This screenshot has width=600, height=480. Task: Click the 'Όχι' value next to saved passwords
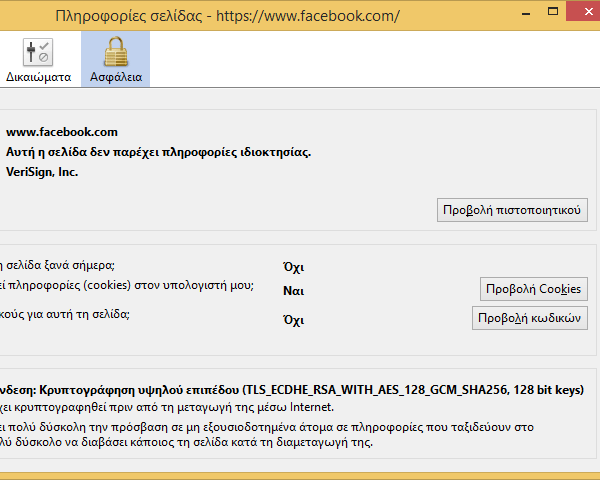tap(293, 320)
